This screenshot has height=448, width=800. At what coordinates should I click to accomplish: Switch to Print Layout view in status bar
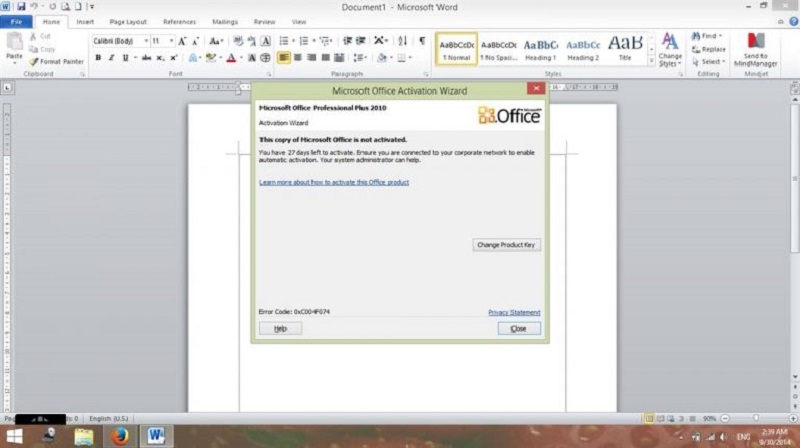click(649, 419)
